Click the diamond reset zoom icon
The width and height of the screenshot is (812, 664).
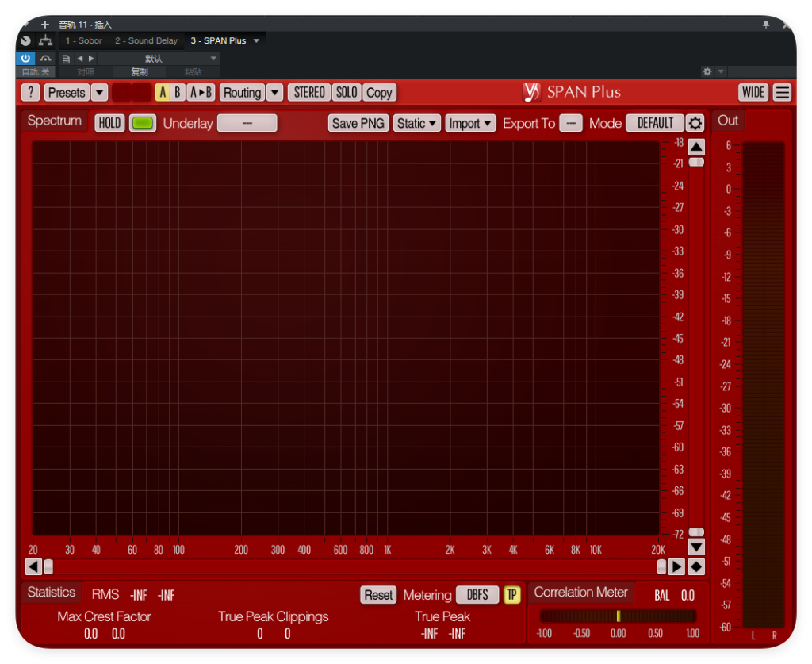tap(696, 566)
